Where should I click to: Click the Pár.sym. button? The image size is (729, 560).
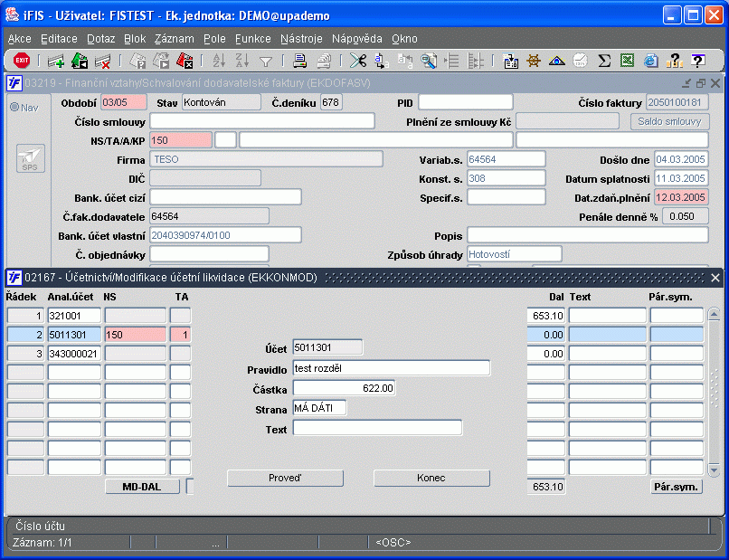pos(676,487)
